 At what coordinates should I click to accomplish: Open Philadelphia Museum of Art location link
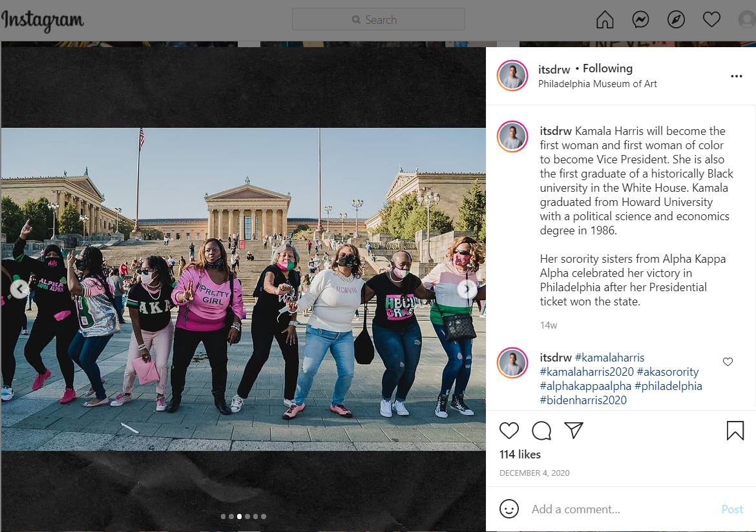(x=598, y=84)
